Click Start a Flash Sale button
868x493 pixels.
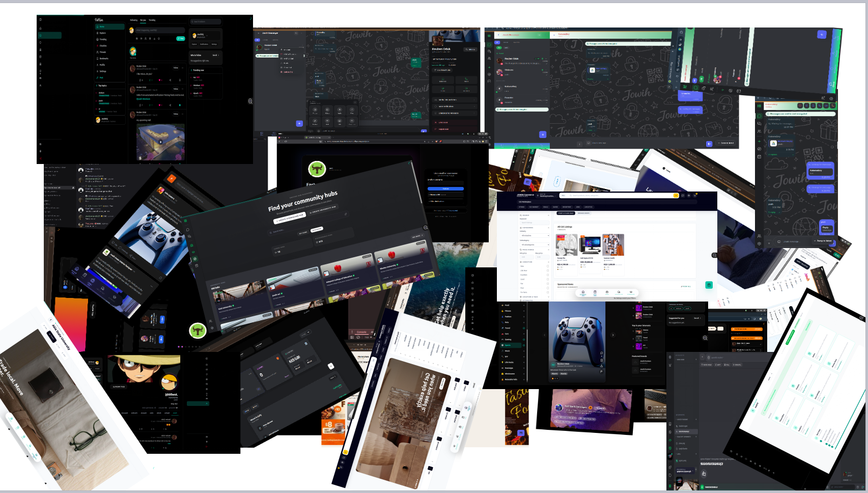pos(566,213)
